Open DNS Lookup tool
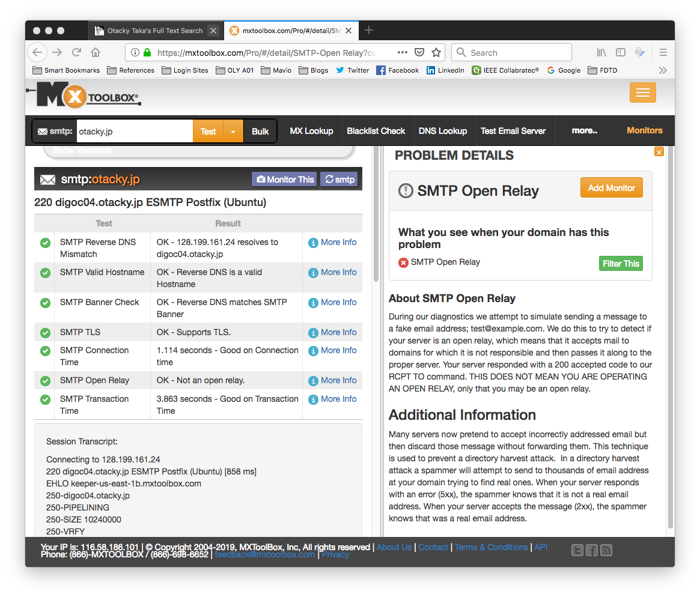 click(x=442, y=131)
